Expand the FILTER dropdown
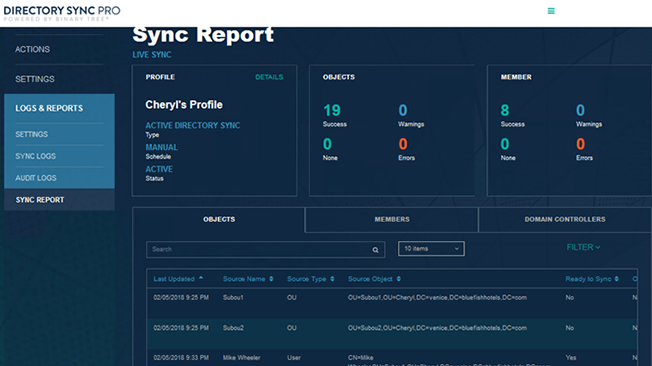Viewport: 652px width, 366px height. (x=583, y=247)
